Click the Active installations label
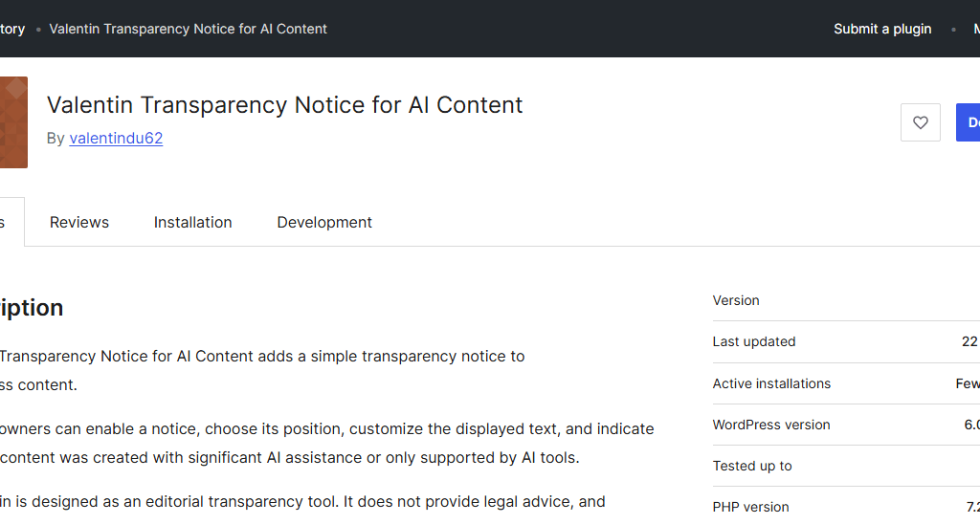This screenshot has width=980, height=524. point(771,383)
